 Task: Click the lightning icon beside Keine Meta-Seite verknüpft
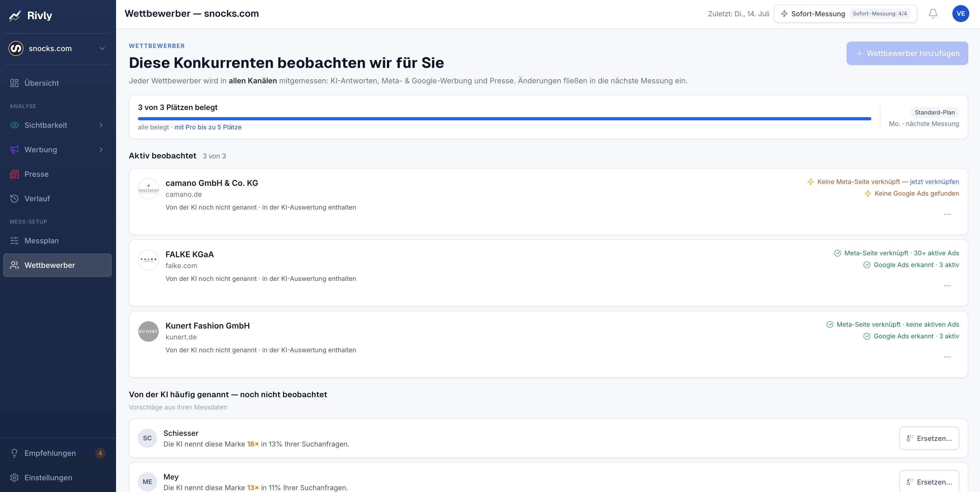pos(811,182)
